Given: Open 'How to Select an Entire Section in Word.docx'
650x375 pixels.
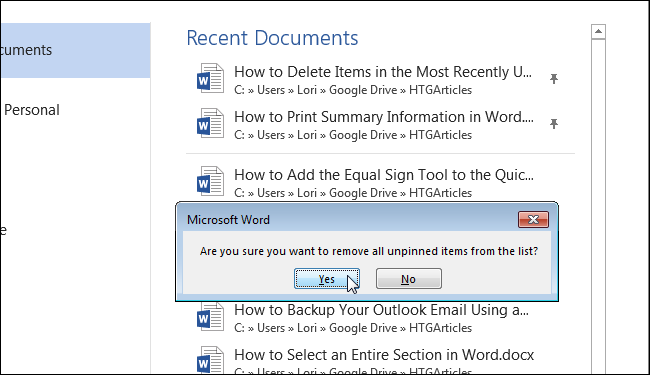Looking at the screenshot, I should [384, 355].
